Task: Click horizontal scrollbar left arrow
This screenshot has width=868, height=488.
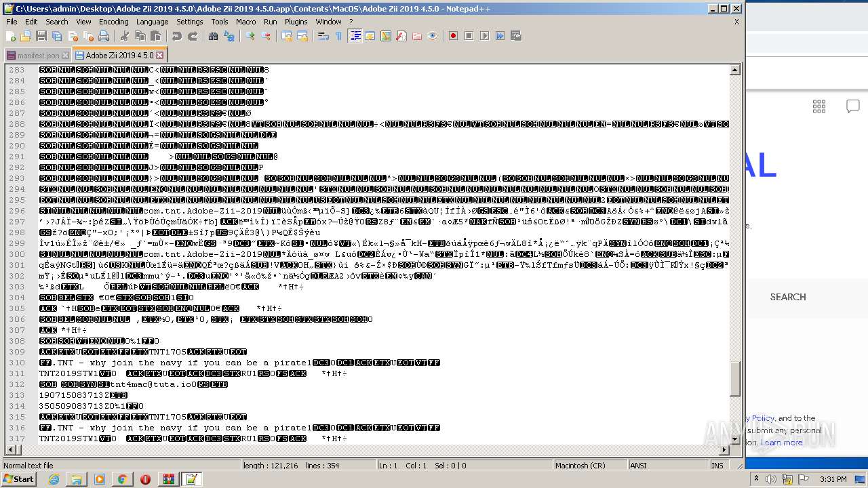Action: 9,449
